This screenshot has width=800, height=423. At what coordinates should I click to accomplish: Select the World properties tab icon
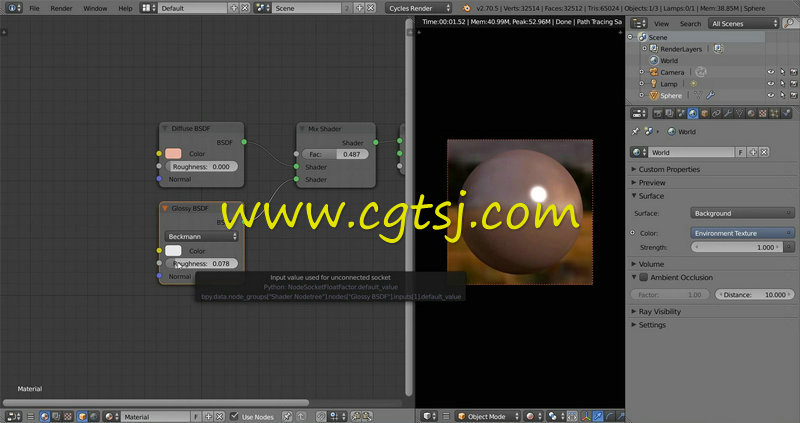pos(692,114)
